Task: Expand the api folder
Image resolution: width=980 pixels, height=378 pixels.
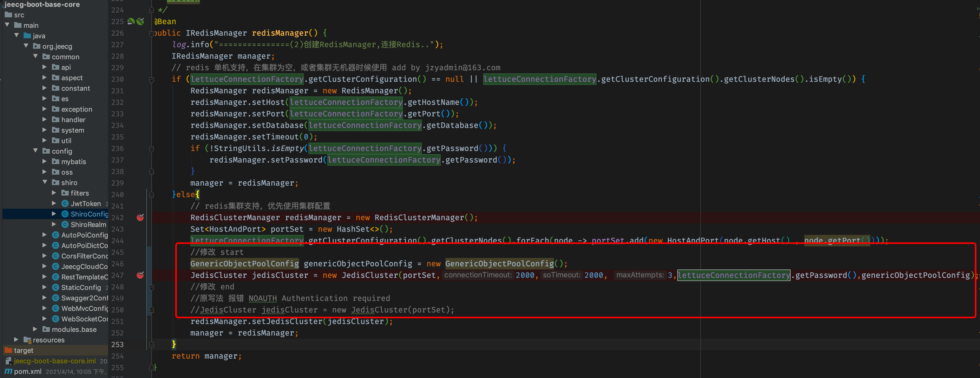Action: [x=45, y=67]
